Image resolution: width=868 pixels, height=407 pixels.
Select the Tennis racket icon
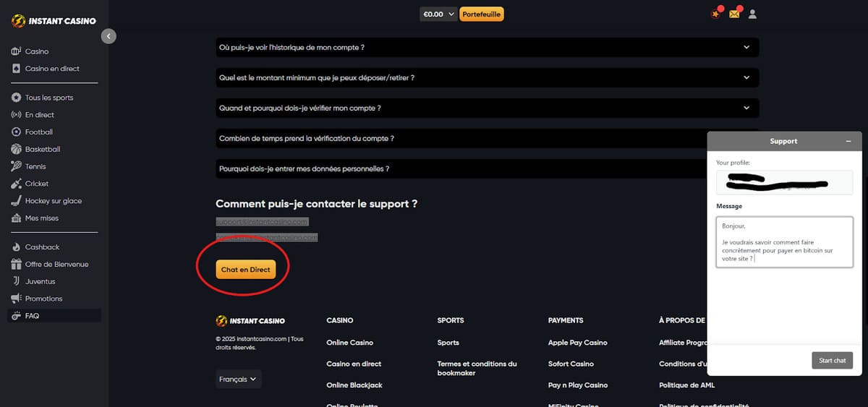[17, 166]
